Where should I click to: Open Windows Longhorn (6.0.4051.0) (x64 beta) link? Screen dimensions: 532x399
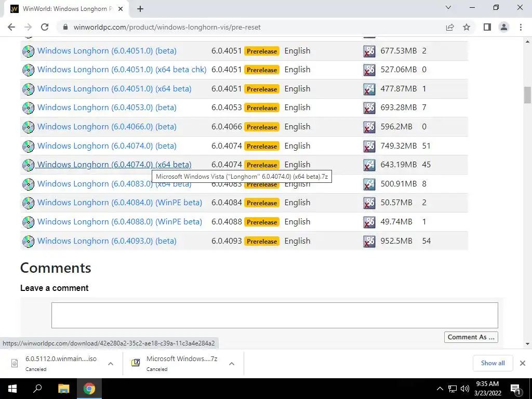[114, 89]
